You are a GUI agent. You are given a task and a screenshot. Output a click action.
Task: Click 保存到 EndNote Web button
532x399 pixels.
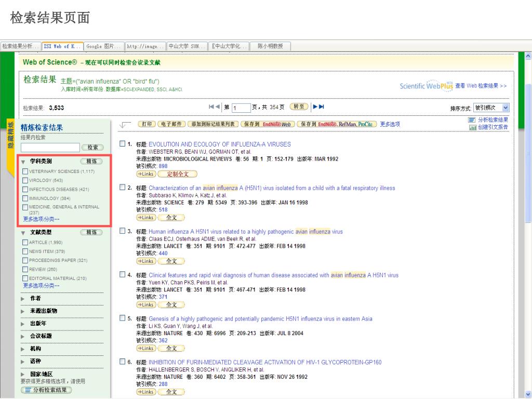[x=268, y=124]
